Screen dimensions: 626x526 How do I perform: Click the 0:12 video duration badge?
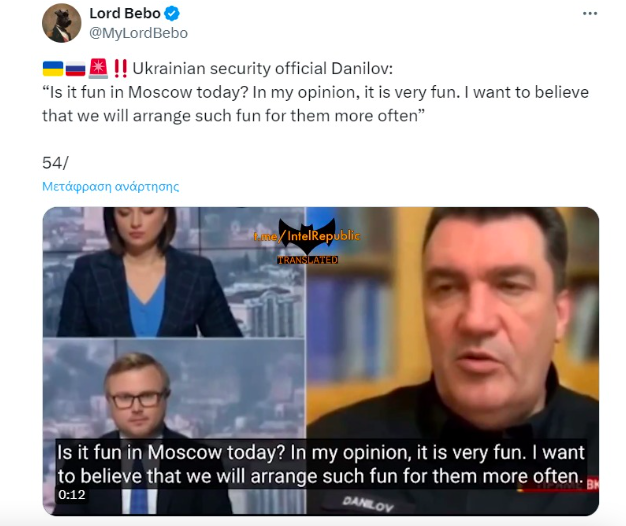point(72,495)
